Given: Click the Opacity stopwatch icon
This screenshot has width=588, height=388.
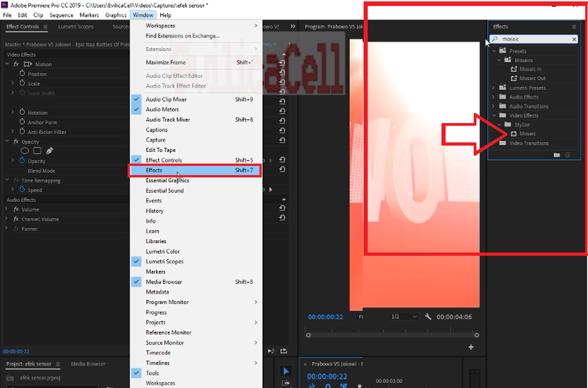Looking at the screenshot, I should pyautogui.click(x=21, y=161).
